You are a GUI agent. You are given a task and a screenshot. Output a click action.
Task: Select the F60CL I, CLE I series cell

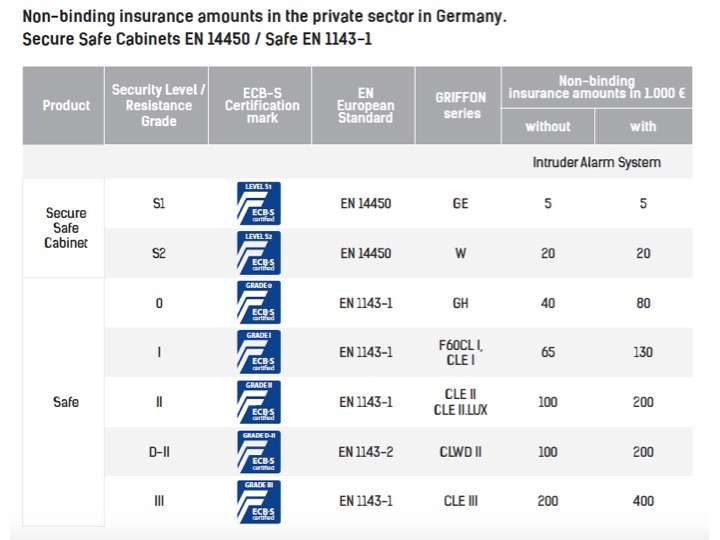(460, 352)
